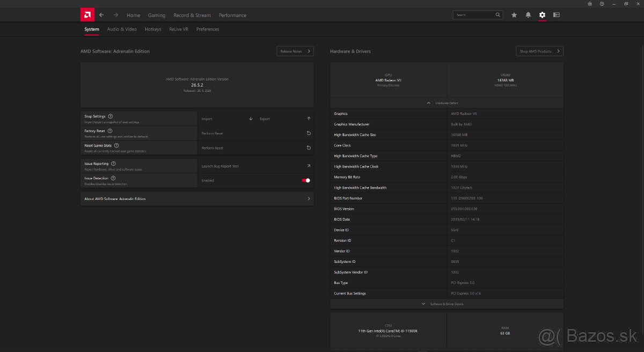Click the Memory Bit Rate value 2.00 Gbps
This screenshot has height=352, width=644.
click(459, 177)
